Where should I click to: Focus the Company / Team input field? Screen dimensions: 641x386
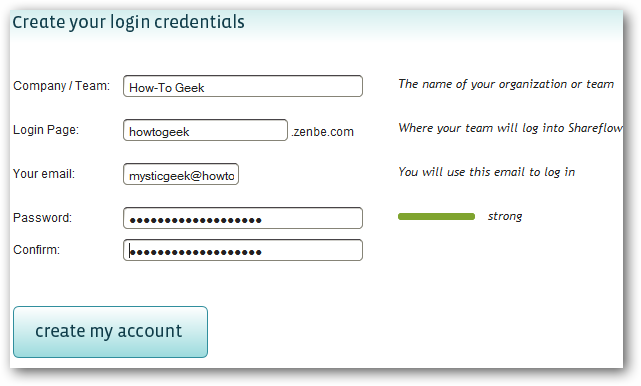tap(243, 86)
